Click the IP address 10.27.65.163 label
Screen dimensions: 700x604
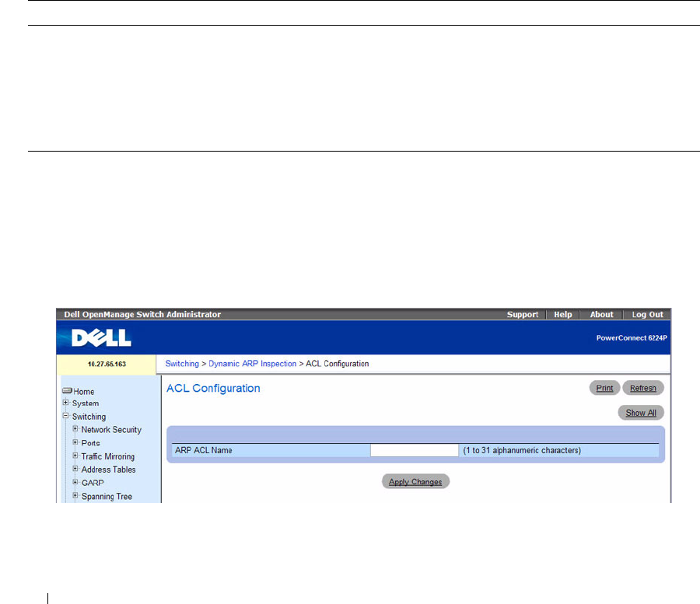click(x=107, y=364)
